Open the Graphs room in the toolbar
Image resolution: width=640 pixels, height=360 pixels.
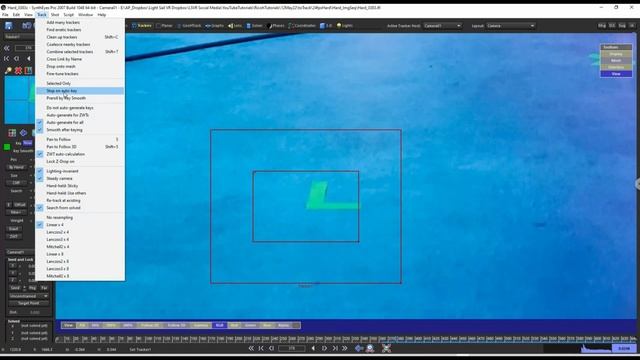coord(215,26)
